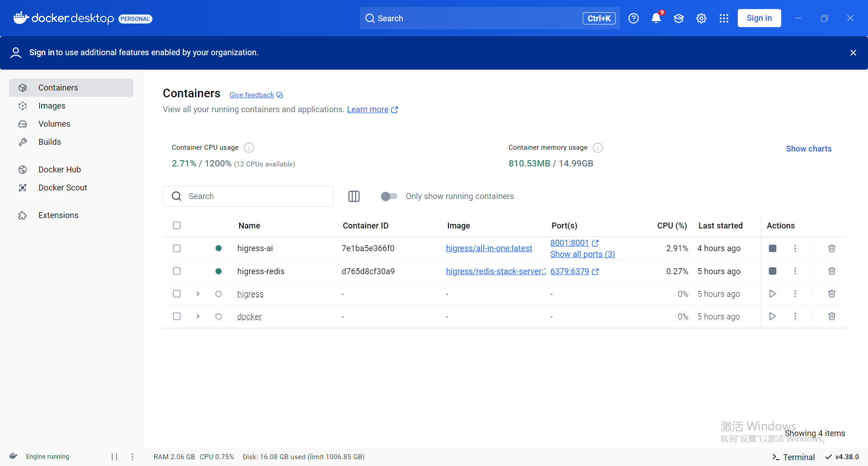Open Extensions section
Screen dimensions: 868x466
click(x=71, y=215)
